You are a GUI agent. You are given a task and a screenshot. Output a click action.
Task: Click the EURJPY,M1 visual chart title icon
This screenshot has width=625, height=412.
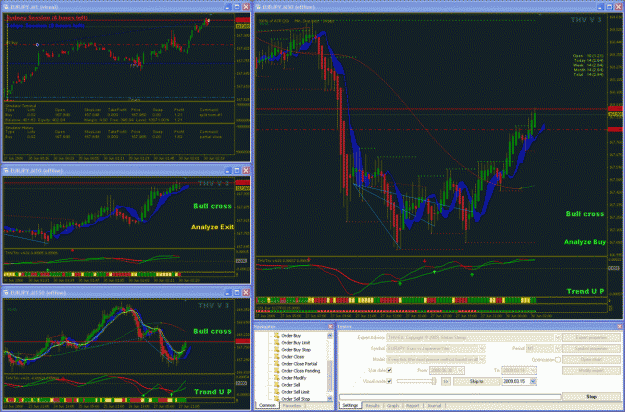[x=6, y=7]
